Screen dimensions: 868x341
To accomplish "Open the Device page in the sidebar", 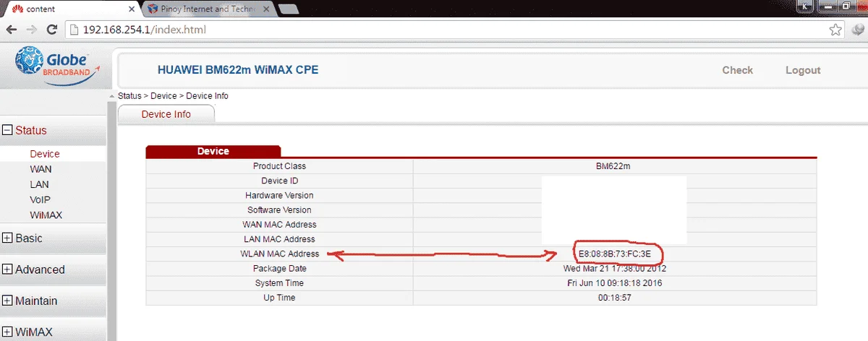I will pyautogui.click(x=45, y=154).
